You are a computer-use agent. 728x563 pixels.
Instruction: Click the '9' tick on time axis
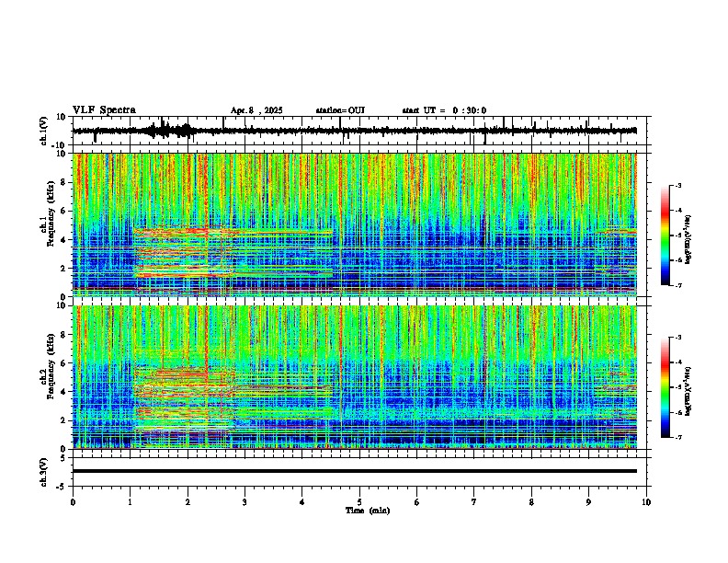pyautogui.click(x=588, y=502)
